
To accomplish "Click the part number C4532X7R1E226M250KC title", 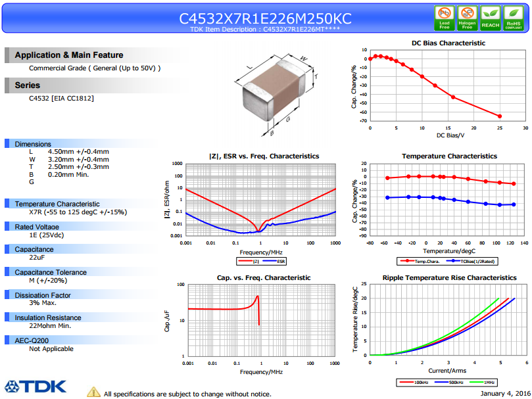I will [x=265, y=18].
